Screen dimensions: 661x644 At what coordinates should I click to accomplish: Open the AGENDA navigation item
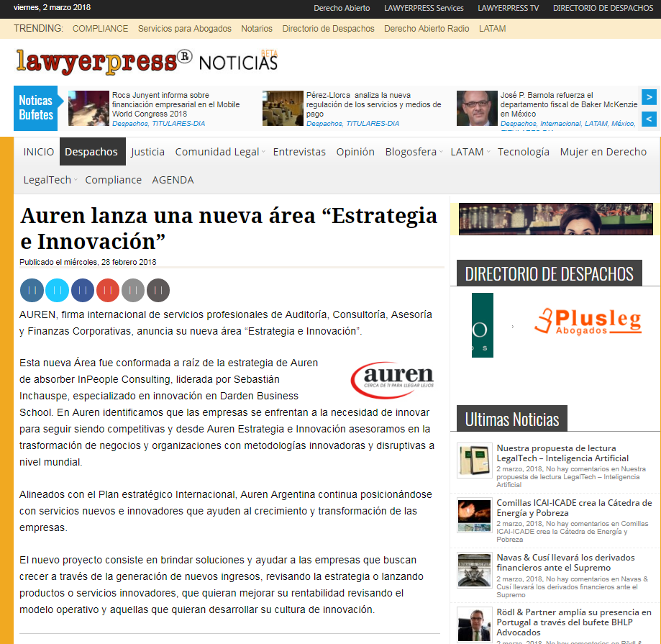pos(173,180)
